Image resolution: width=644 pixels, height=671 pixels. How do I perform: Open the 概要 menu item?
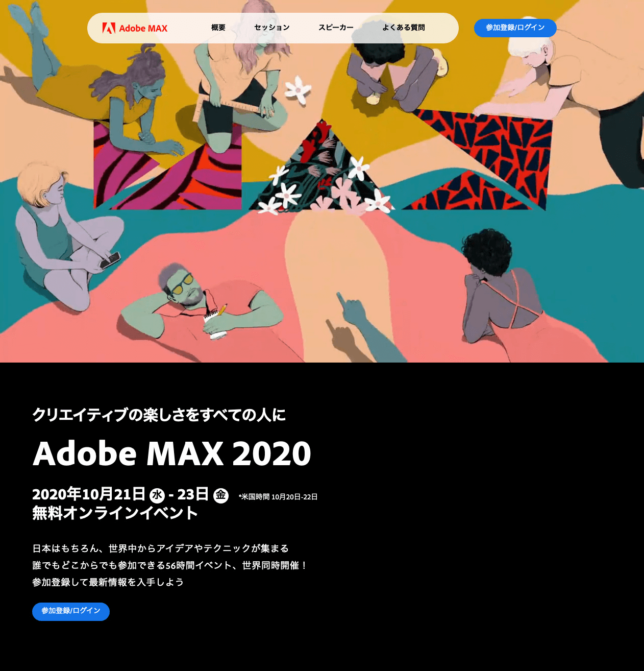point(218,28)
